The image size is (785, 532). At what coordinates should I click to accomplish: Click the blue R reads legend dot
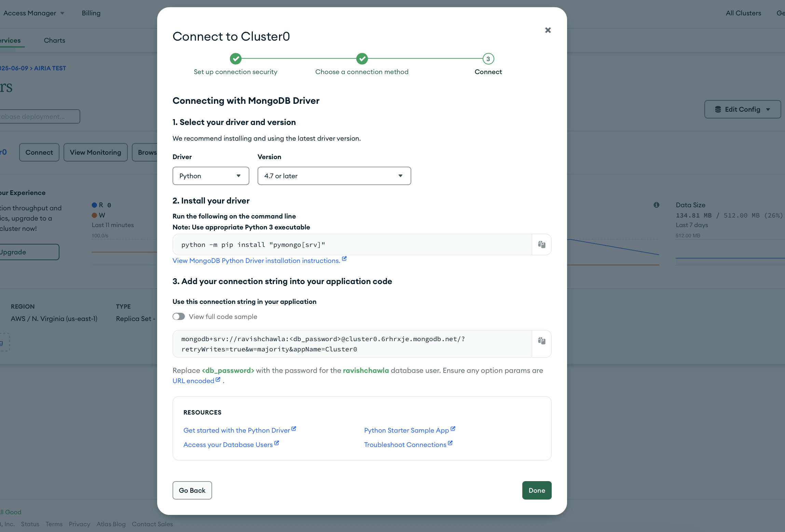pos(94,205)
